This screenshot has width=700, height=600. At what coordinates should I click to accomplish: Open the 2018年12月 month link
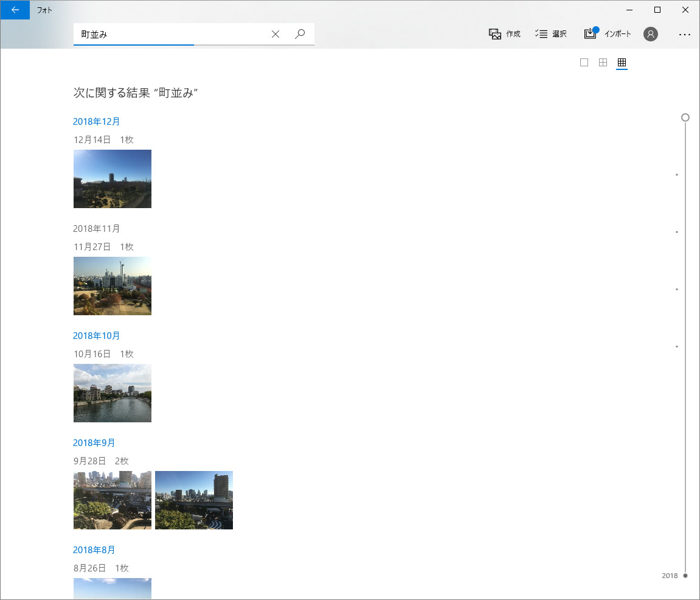tap(97, 122)
